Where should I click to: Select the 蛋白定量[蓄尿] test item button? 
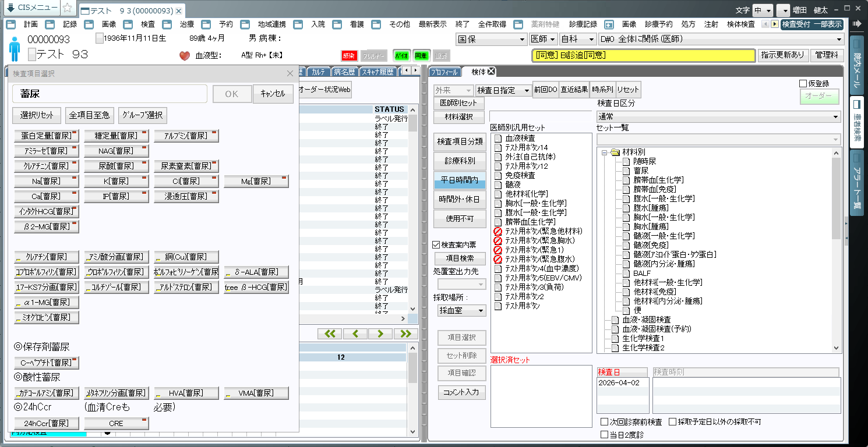pyautogui.click(x=46, y=136)
